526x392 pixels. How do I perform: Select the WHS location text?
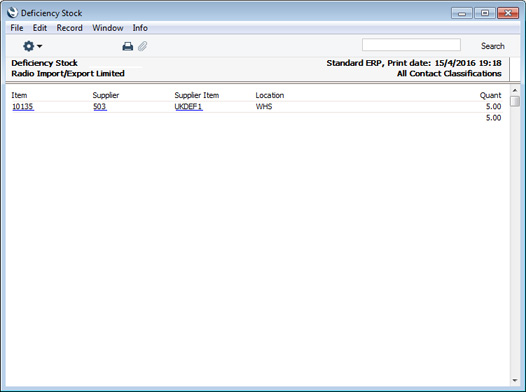(264, 107)
